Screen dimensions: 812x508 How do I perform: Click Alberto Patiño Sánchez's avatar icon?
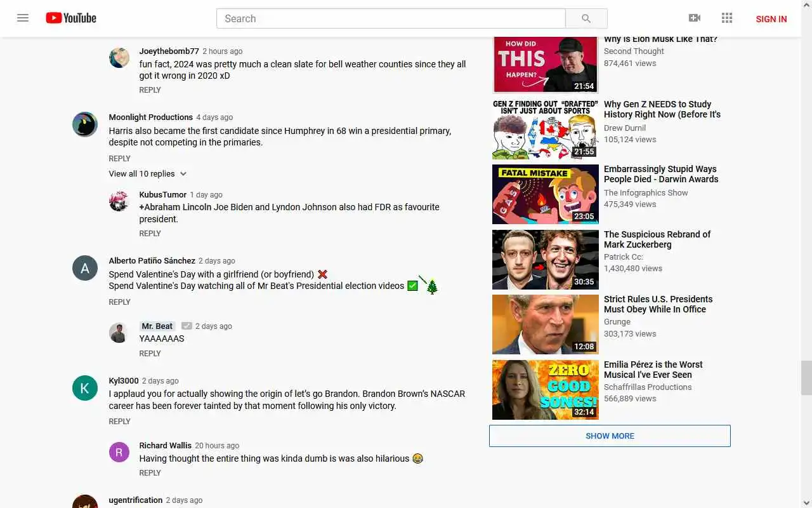pyautogui.click(x=85, y=268)
